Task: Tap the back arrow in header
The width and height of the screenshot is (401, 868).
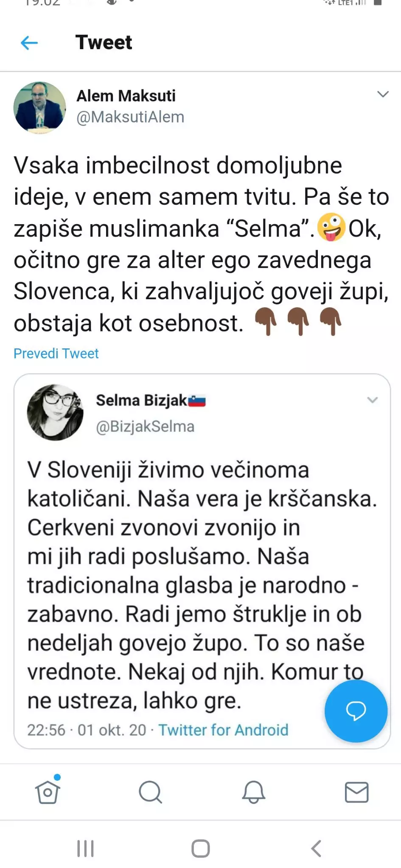Action: [29, 43]
